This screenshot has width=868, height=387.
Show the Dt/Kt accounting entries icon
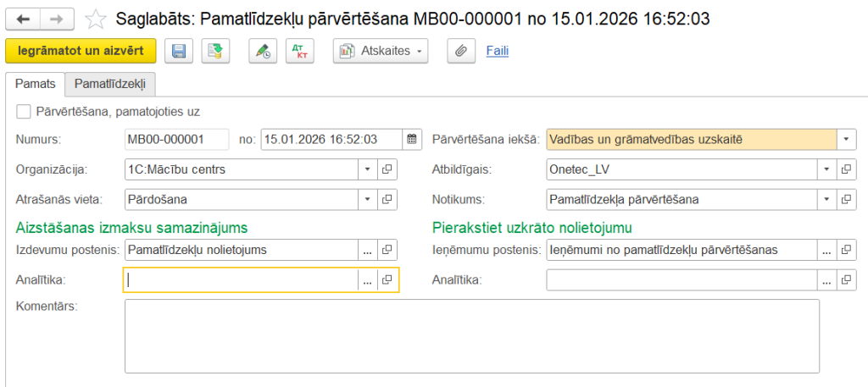pos(300,52)
